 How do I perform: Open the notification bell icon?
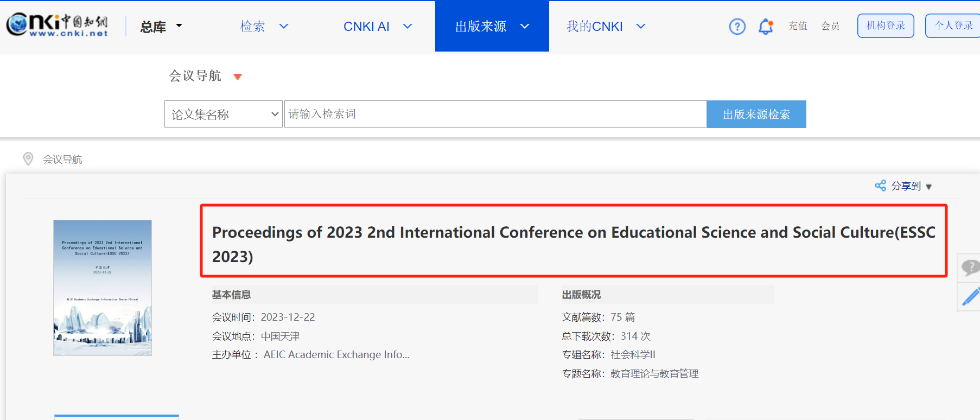click(766, 26)
